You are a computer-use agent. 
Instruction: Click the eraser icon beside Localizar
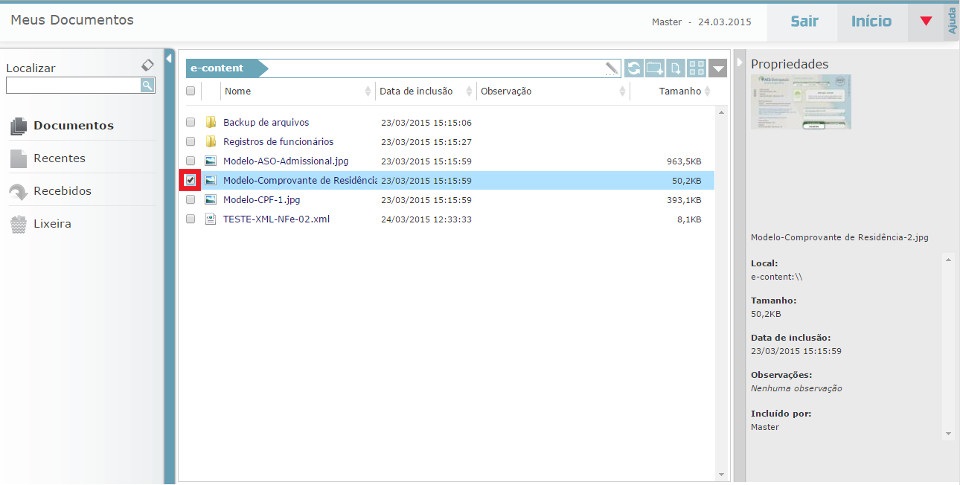(x=148, y=66)
